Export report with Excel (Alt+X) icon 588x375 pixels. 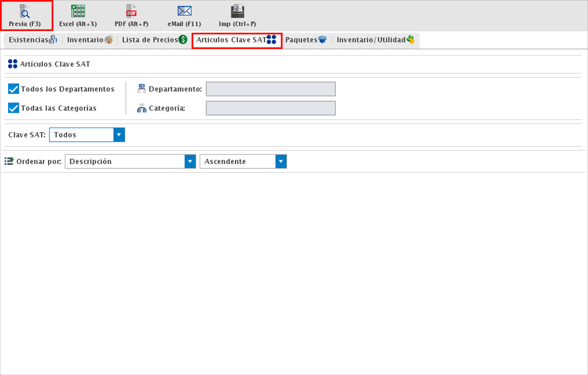78,11
